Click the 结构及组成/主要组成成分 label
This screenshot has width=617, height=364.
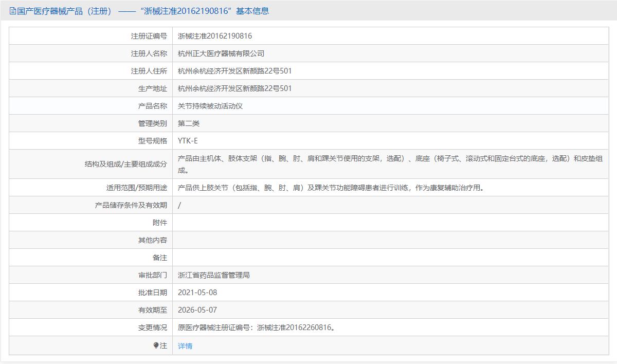pos(126,165)
